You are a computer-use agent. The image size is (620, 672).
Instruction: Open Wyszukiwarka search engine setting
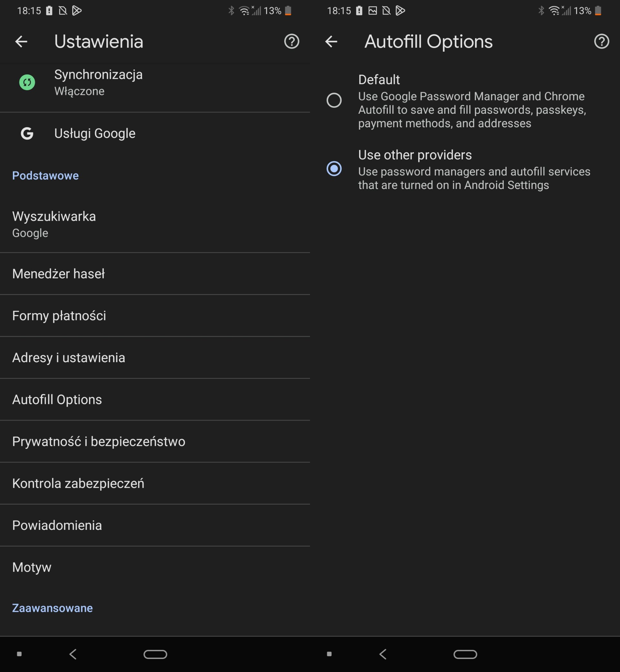point(54,224)
